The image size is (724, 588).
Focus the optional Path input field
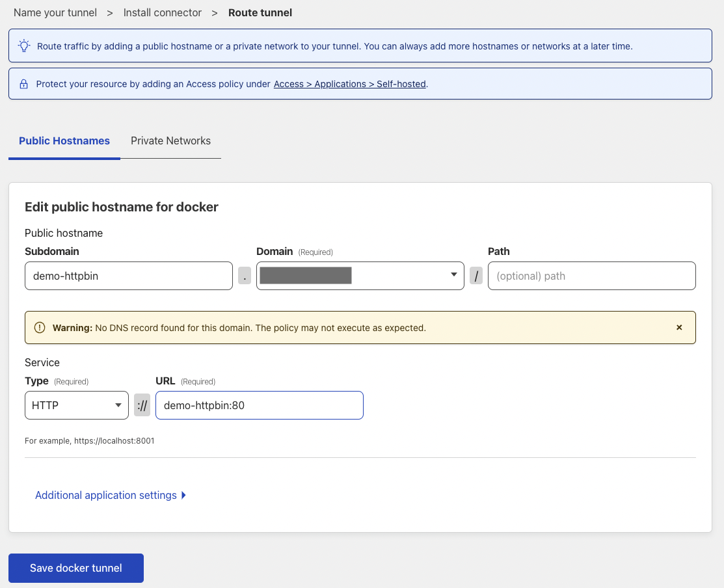(x=591, y=276)
